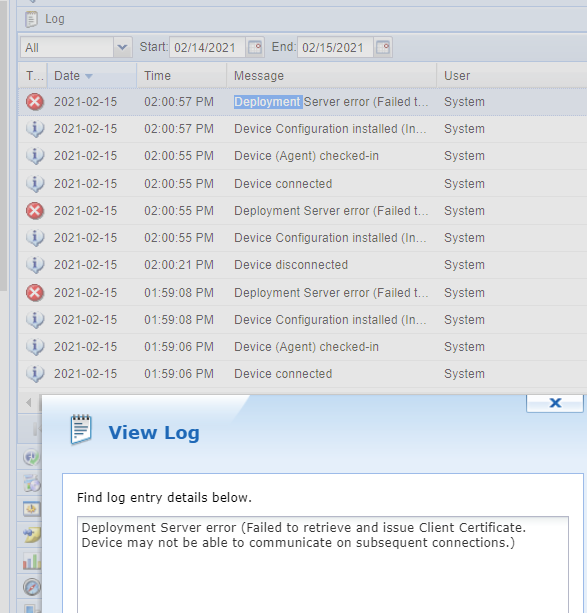Click the 02:00:21 PM time cell

pyautogui.click(x=179, y=265)
